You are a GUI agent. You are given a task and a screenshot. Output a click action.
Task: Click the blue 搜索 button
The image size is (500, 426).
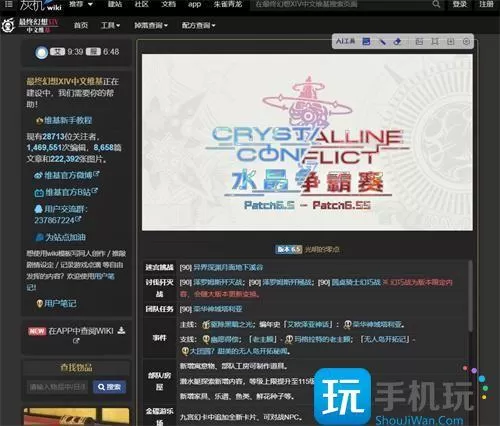pyautogui.click(x=109, y=387)
